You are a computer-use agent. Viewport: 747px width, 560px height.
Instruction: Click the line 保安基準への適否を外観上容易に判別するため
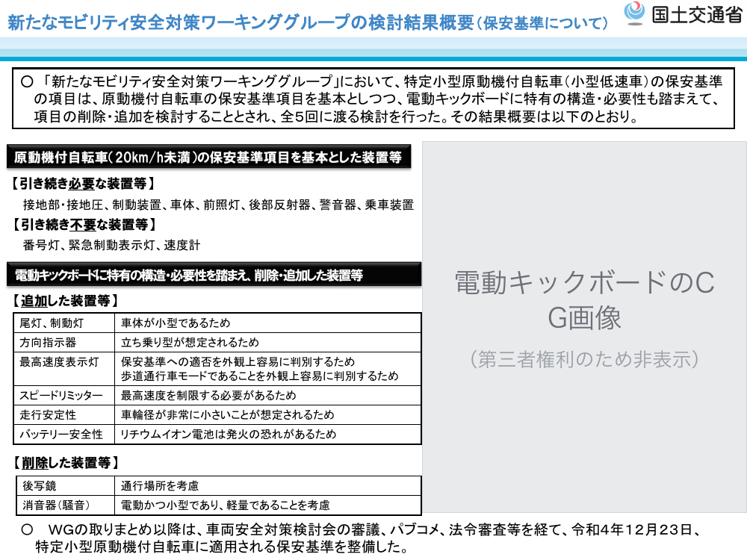pyautogui.click(x=238, y=362)
